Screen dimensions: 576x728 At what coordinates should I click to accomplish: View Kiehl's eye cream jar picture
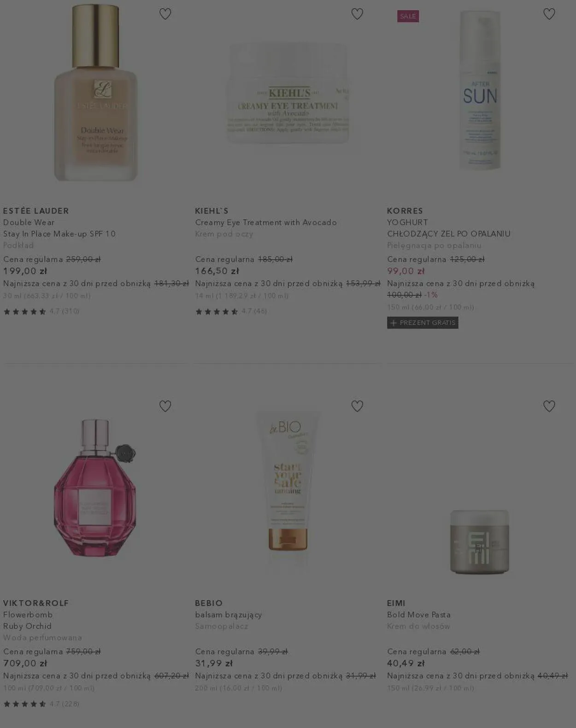(x=288, y=93)
